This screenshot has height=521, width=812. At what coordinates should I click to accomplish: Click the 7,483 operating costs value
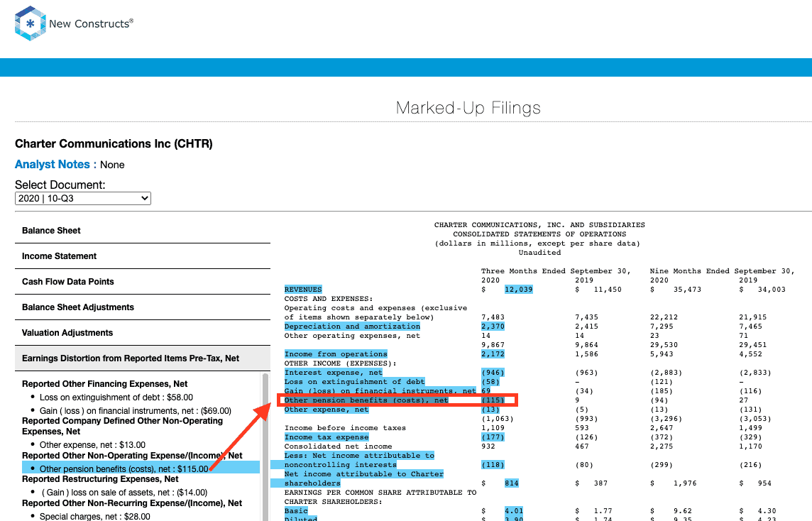(493, 317)
